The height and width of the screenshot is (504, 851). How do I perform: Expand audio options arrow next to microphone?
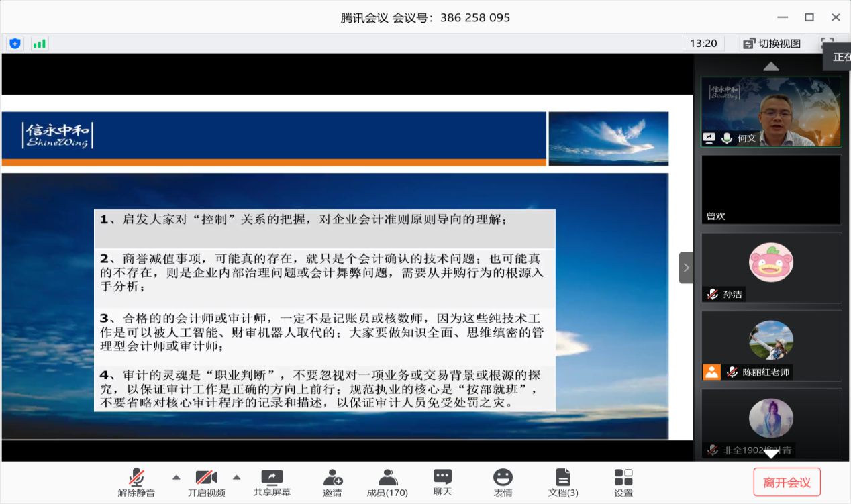coord(177,477)
